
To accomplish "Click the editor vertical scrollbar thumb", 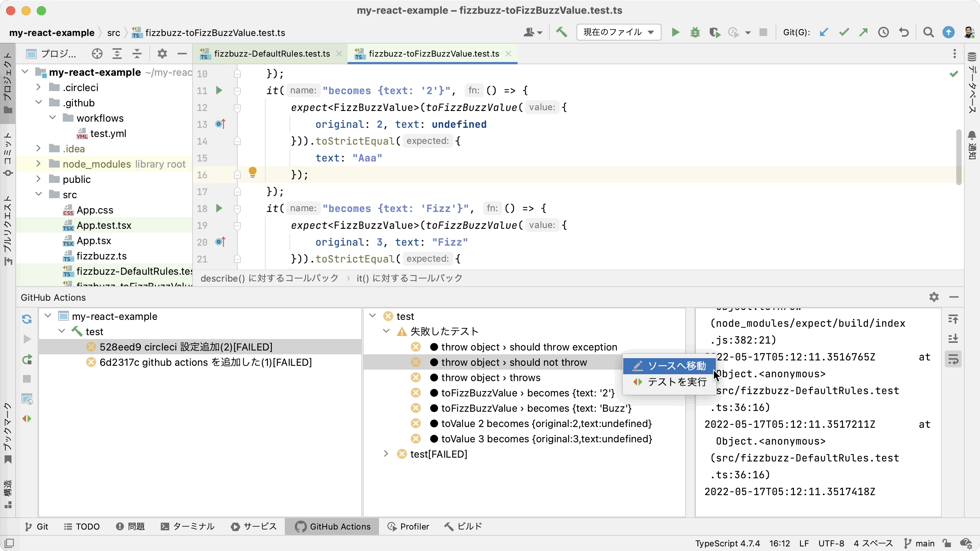I will pos(959,157).
